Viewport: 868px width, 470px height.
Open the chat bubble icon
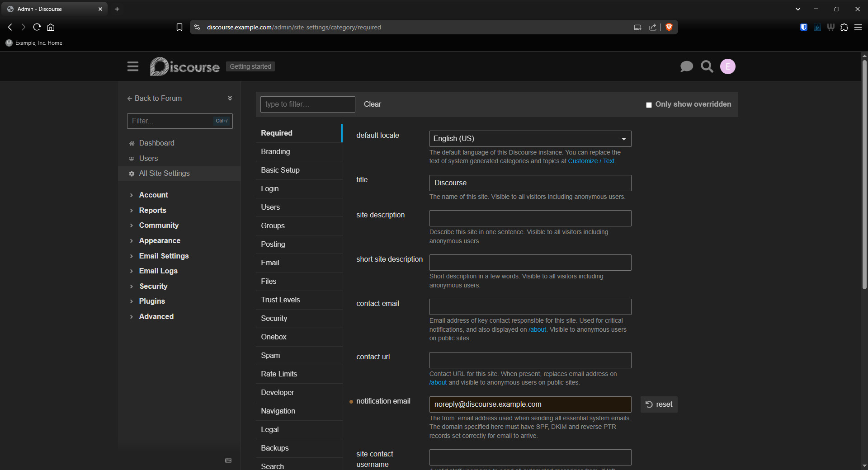tap(686, 66)
